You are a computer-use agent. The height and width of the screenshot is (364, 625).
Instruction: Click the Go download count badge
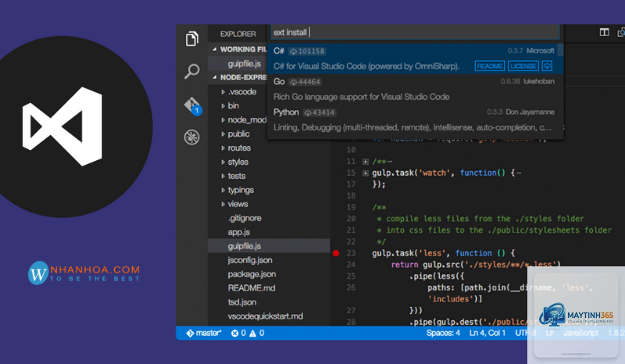(x=305, y=82)
